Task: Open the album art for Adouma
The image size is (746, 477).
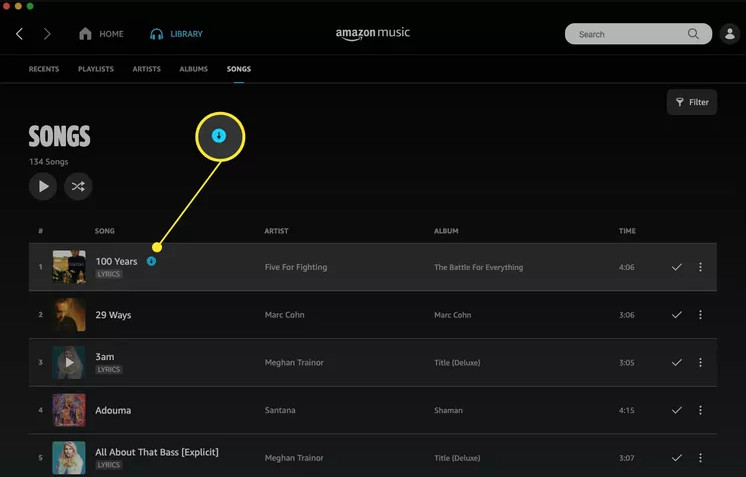Action: click(x=69, y=410)
